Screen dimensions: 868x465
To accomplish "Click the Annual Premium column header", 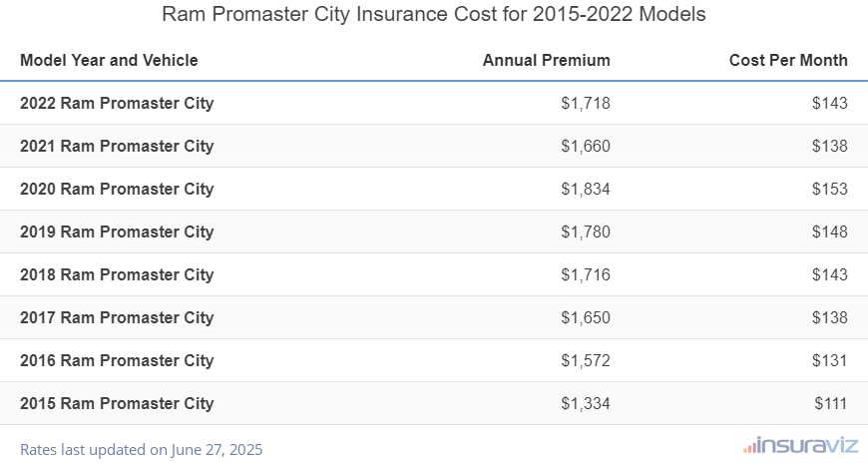I will [x=546, y=60].
